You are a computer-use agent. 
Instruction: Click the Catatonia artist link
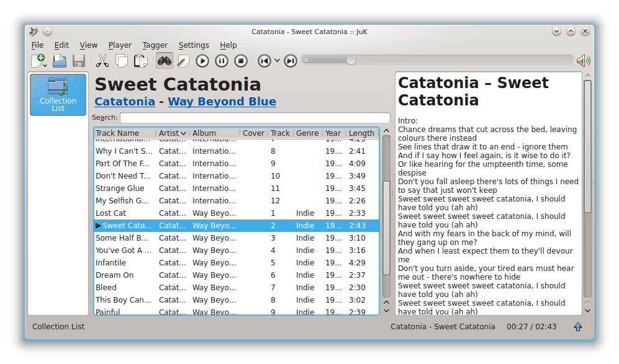(124, 102)
